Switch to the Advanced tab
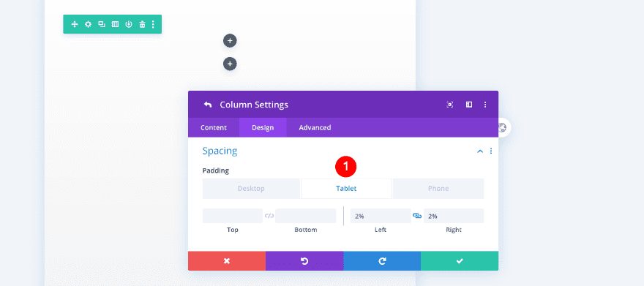 click(315, 127)
